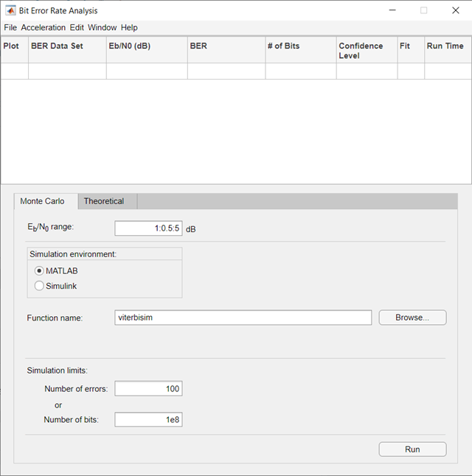The height and width of the screenshot is (476, 472).
Task: Open the File menu
Action: (x=10, y=27)
